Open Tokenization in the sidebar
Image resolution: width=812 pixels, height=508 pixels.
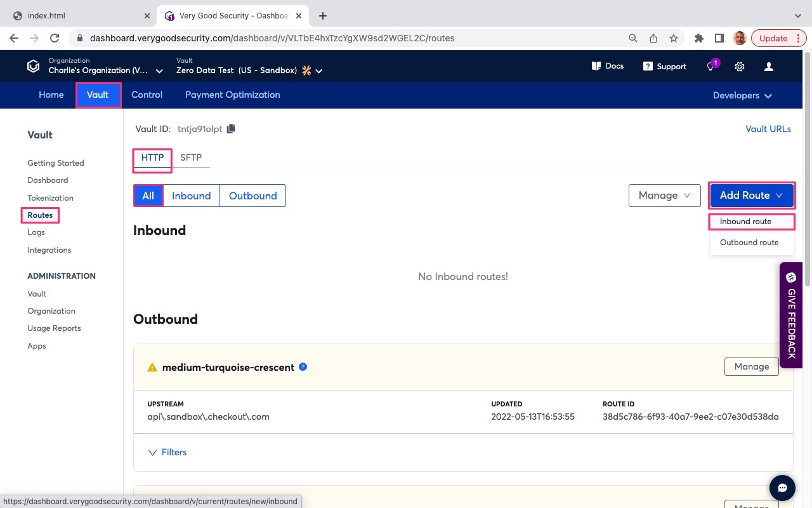click(x=51, y=198)
